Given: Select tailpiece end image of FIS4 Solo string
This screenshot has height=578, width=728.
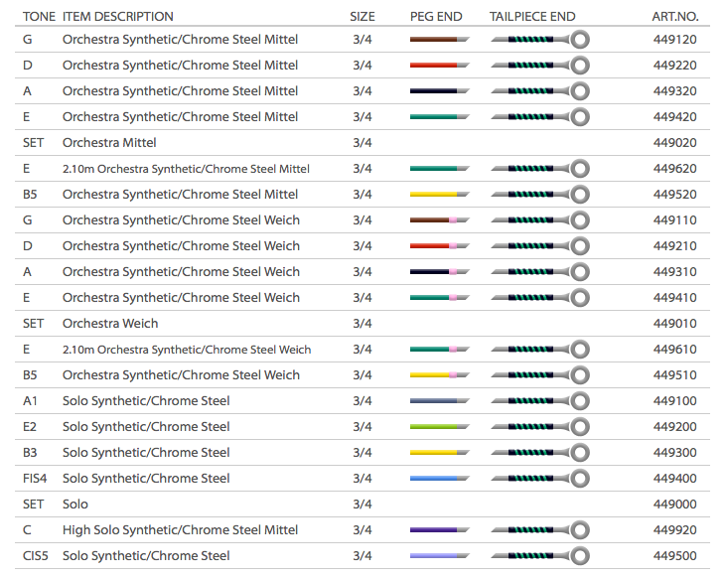Looking at the screenshot, I should tap(539, 479).
